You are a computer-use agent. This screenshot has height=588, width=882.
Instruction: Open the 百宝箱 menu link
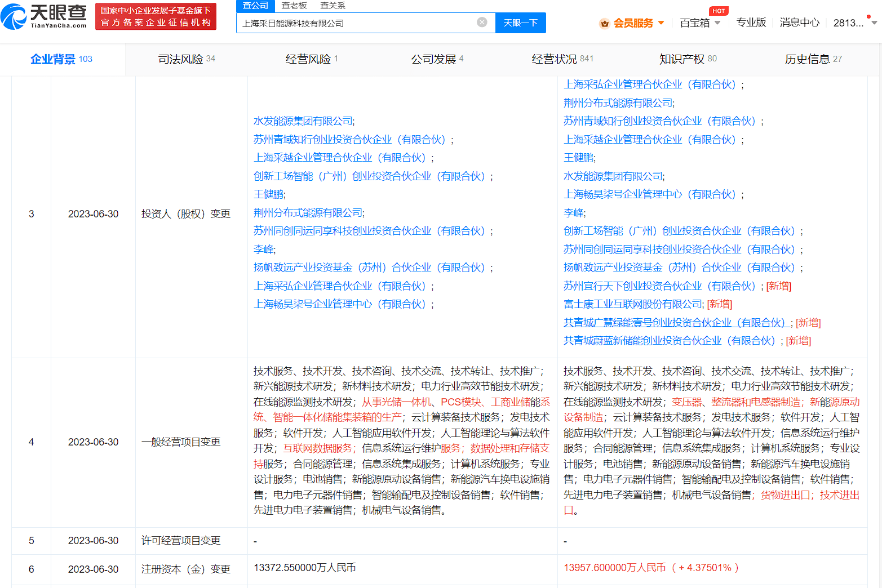695,23
